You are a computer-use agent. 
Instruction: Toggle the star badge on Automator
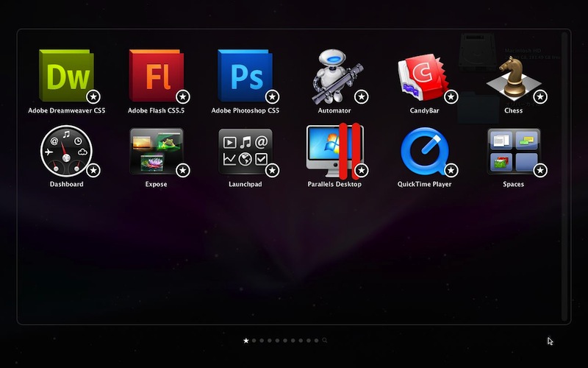coord(362,96)
